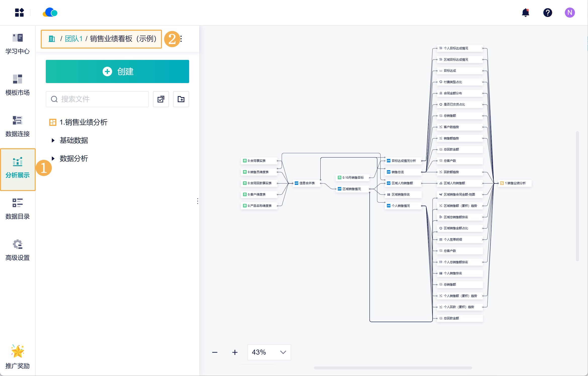This screenshot has width=588, height=376.
Task: Select the 个人销售额（累积）趋势 node
Action: click(x=460, y=296)
